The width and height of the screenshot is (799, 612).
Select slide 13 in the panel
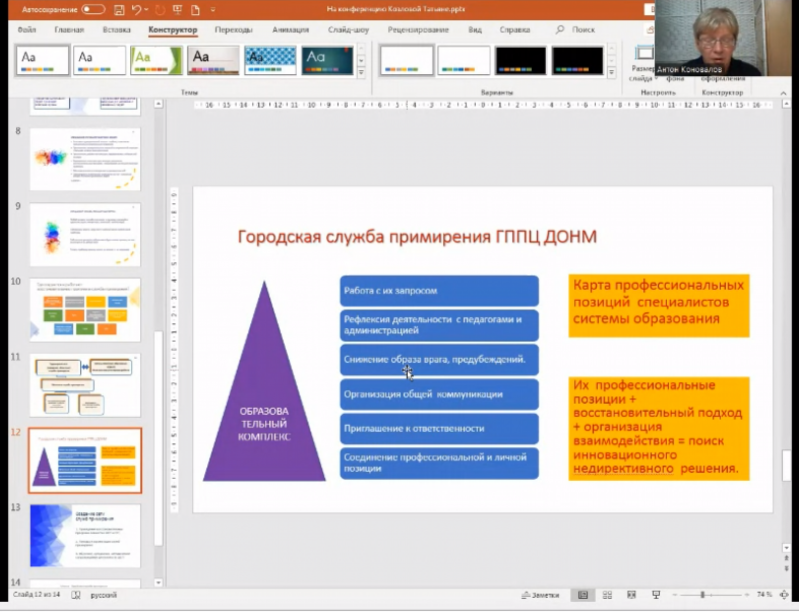click(x=85, y=535)
